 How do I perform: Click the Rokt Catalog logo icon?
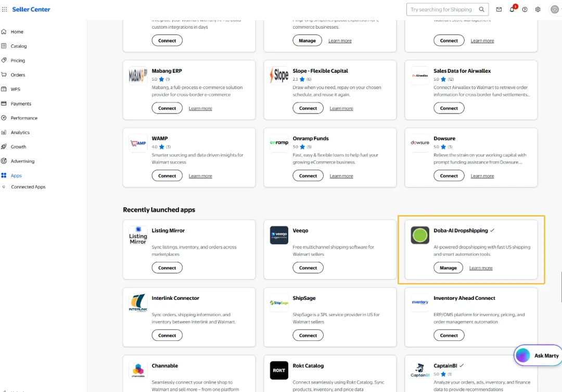(279, 370)
